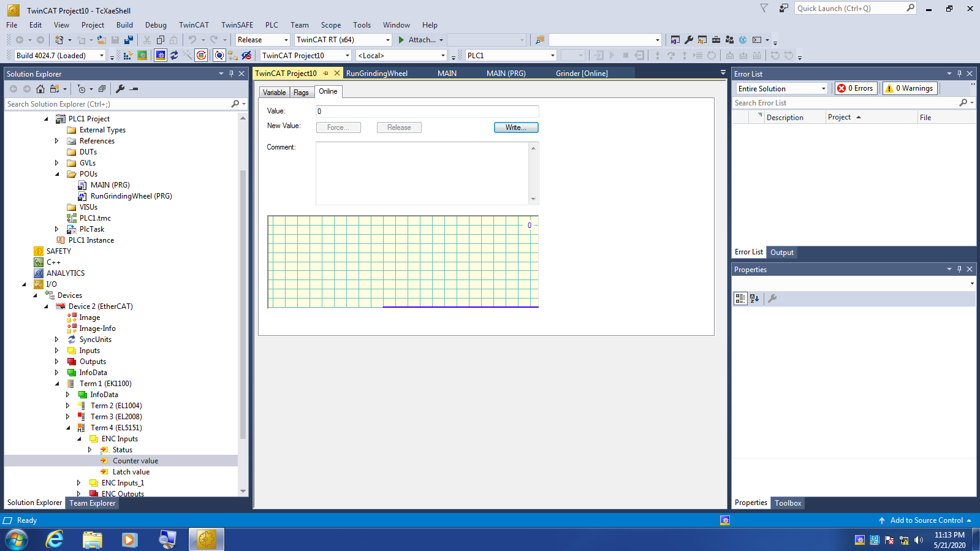
Task: Switch to the Output tab
Action: (782, 253)
